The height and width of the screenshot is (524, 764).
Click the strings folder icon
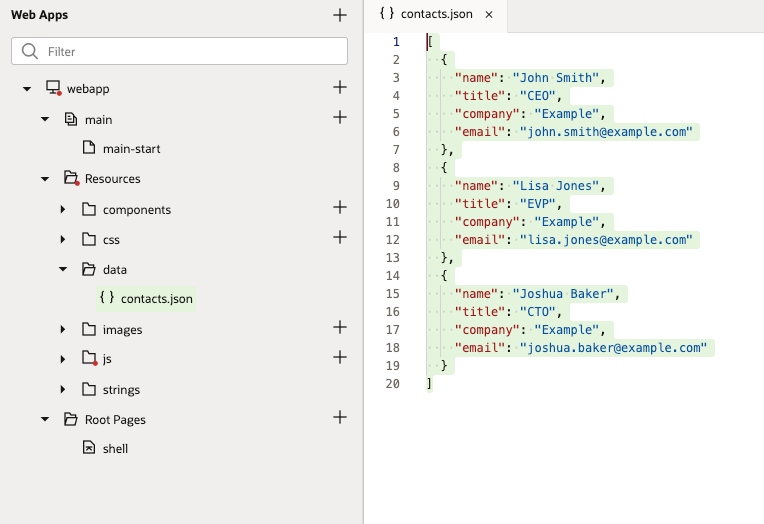point(89,389)
